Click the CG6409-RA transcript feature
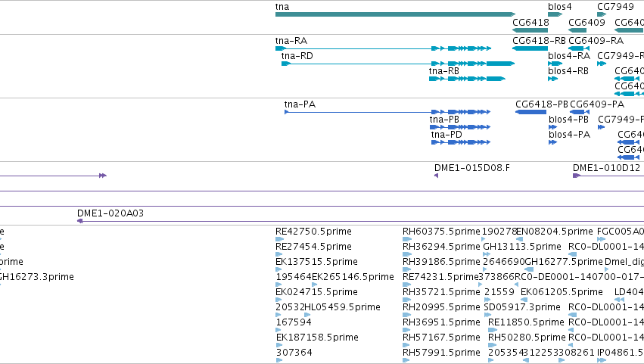Screen dimensions: 644x364 pyautogui.click(x=579, y=48)
